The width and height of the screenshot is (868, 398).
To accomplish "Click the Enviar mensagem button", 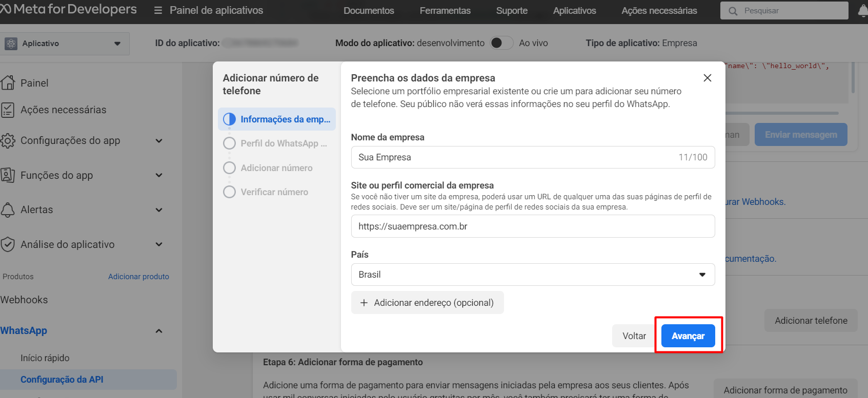I will [x=801, y=135].
